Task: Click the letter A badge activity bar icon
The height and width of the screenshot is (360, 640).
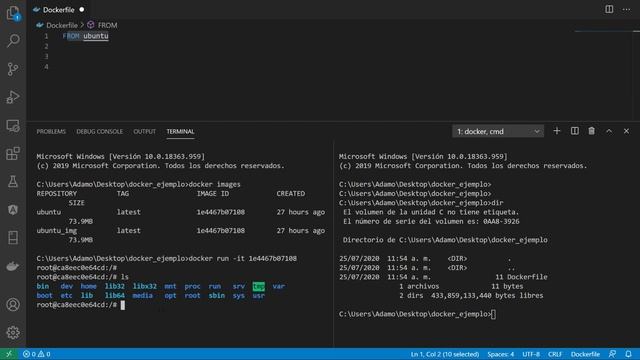Action: (x=13, y=210)
